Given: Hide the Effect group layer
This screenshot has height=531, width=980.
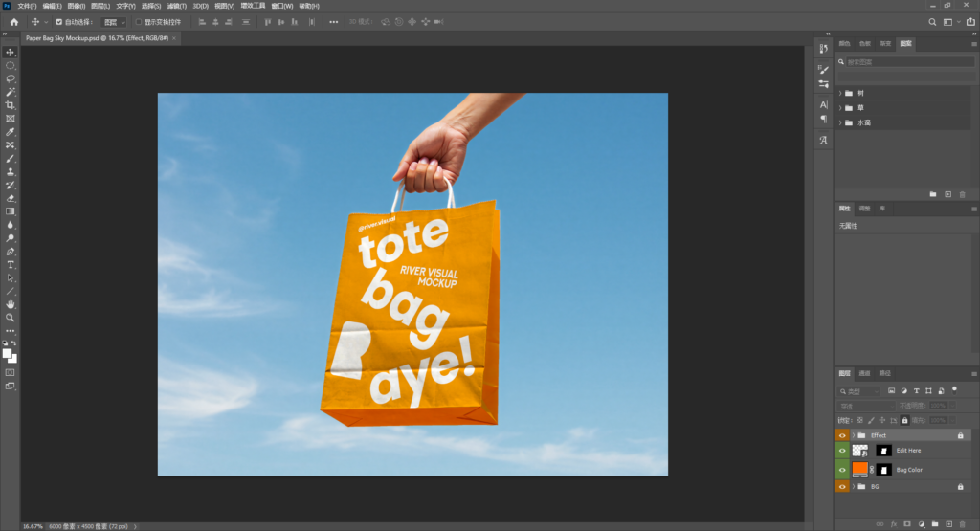Looking at the screenshot, I should coord(842,435).
